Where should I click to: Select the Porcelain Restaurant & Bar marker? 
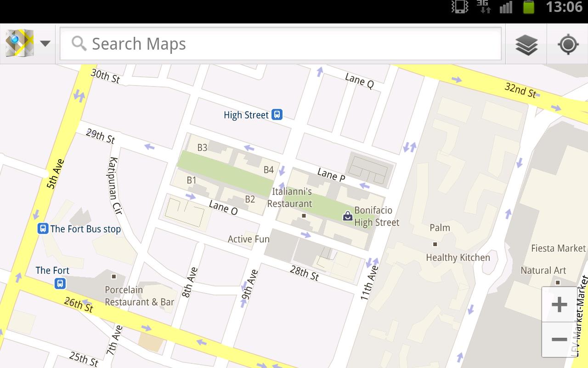(114, 276)
